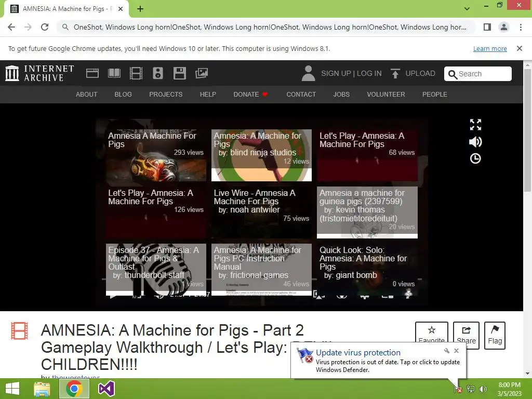
Task: Open Chrome profile avatar button
Action: (x=504, y=27)
